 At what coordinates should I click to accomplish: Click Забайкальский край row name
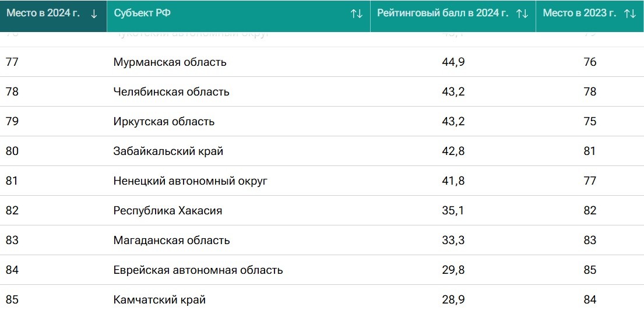[168, 151]
